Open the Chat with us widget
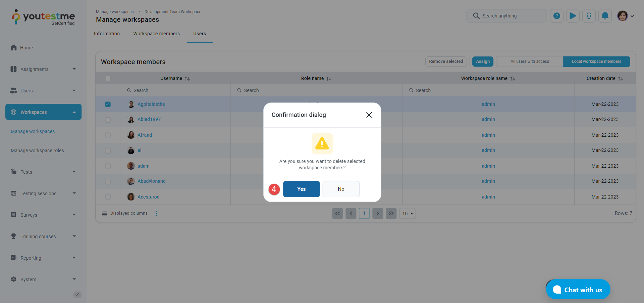644x303 pixels. click(578, 290)
